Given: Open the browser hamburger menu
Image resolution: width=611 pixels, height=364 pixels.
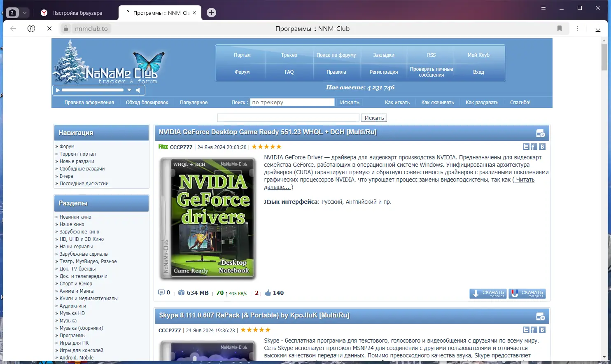Looking at the screenshot, I should coord(543,8).
